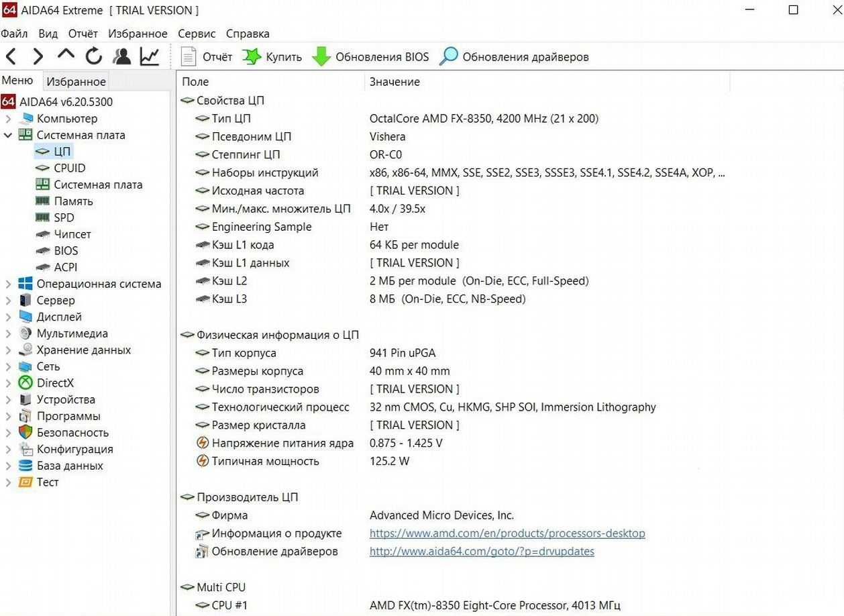The height and width of the screenshot is (616, 844).
Task: Click the DirectX Xbox icon
Action: (x=25, y=383)
